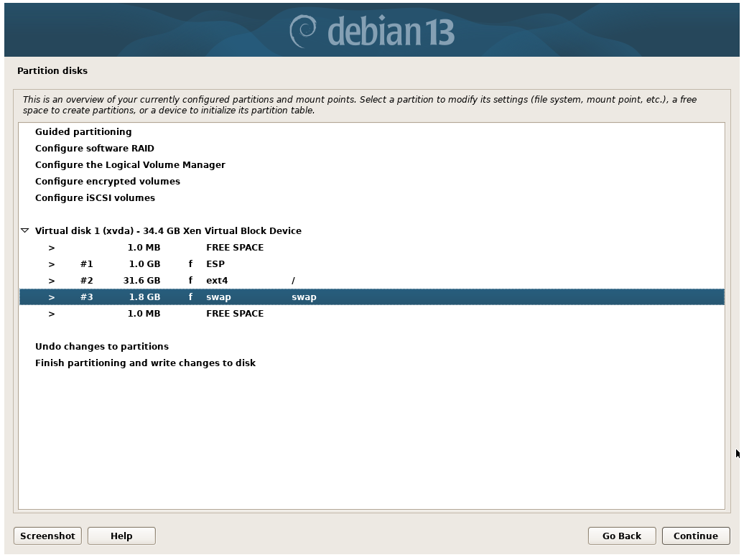This screenshot has height=560, width=744.
Task: Click the Screenshot button
Action: click(47, 536)
